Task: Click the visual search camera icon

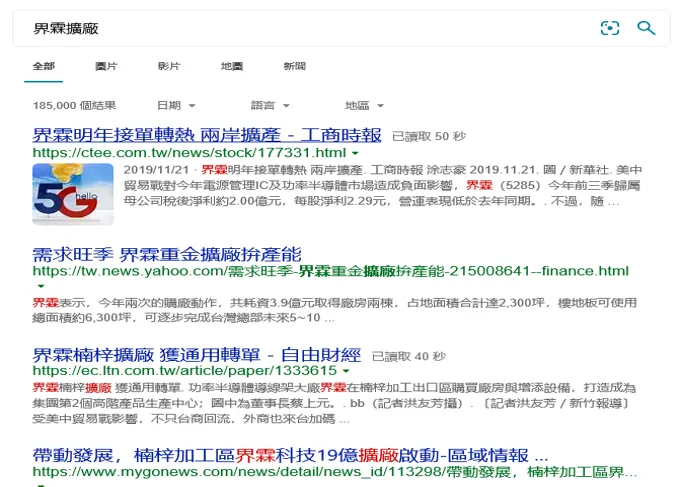Action: [610, 28]
